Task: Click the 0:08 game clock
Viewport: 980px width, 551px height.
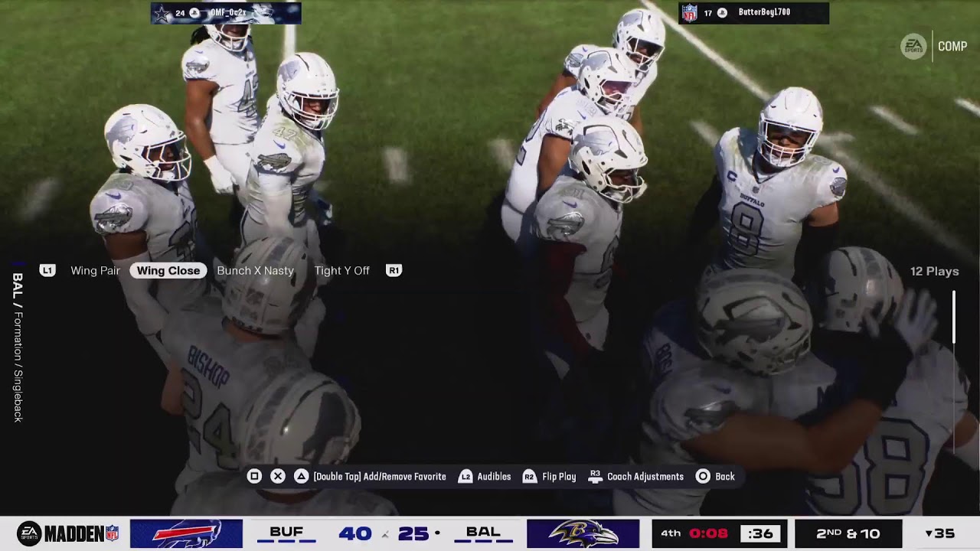Action: (708, 533)
